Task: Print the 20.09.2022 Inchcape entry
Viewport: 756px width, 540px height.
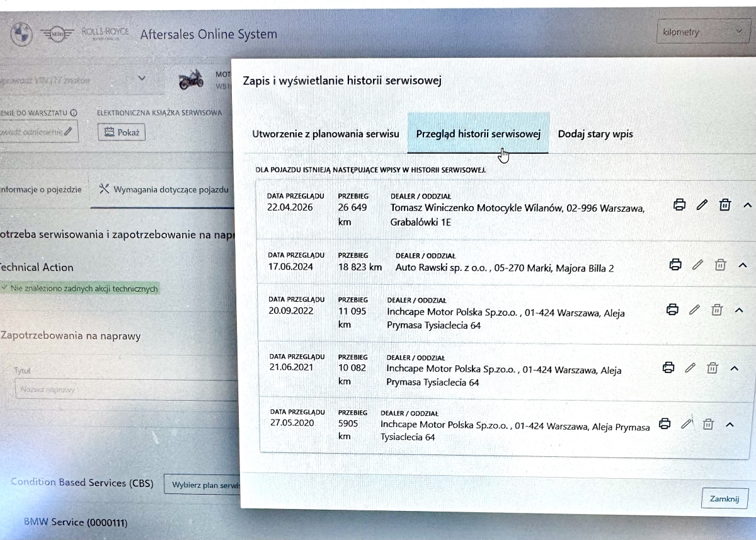Action: click(672, 309)
